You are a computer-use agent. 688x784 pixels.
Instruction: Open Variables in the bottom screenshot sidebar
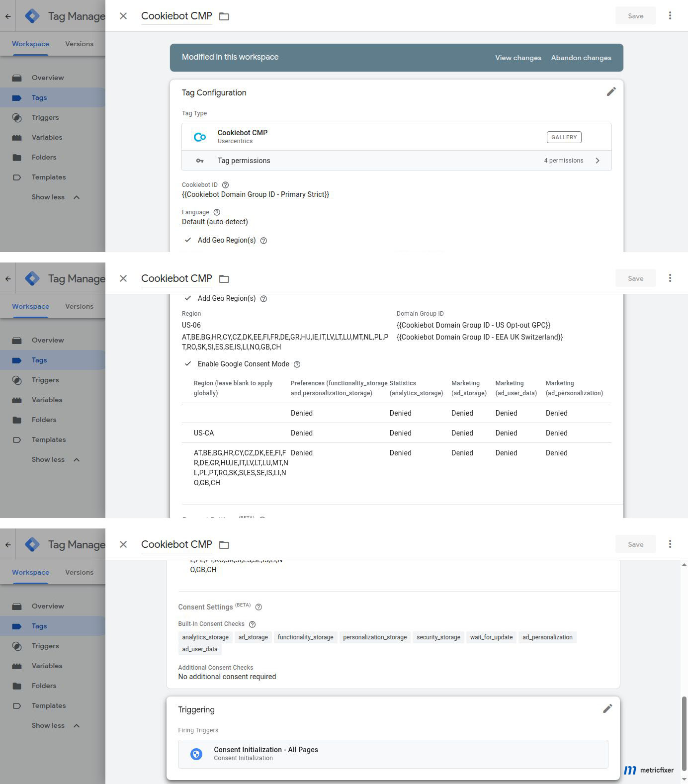47,666
